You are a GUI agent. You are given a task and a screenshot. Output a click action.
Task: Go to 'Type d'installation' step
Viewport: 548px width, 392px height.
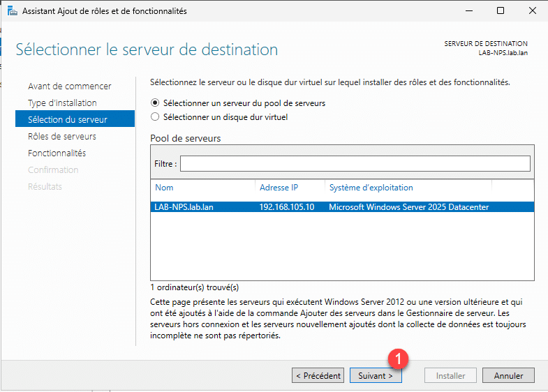point(62,103)
